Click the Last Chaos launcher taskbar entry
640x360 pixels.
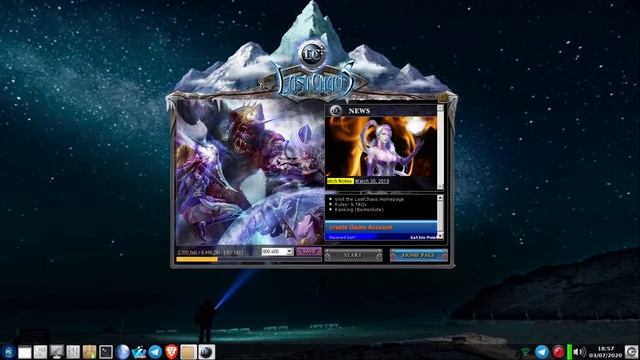(207, 352)
